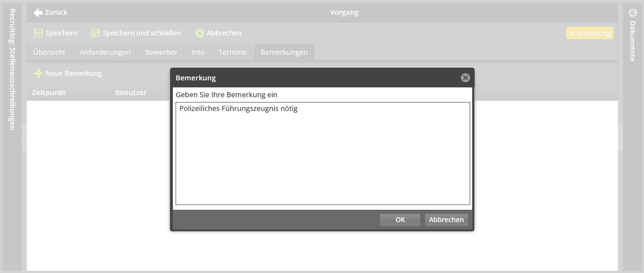Go to the Termine tab
The width and height of the screenshot is (644, 273).
[232, 52]
